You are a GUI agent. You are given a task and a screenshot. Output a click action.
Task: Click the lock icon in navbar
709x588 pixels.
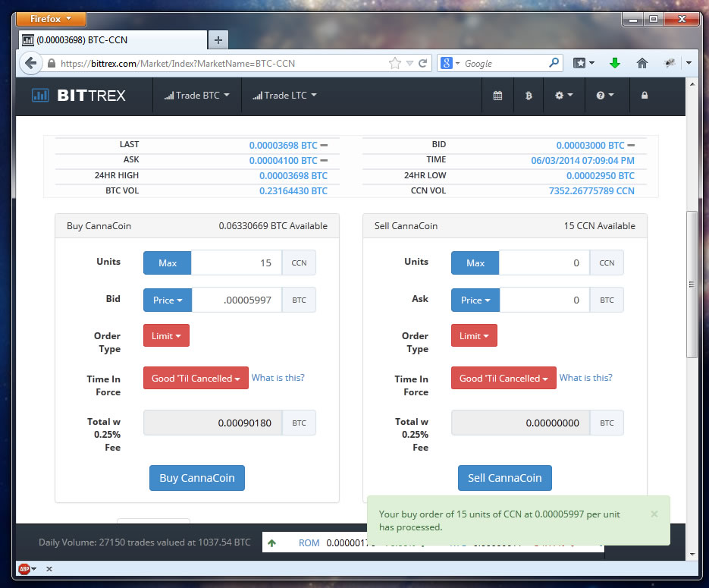coord(645,95)
